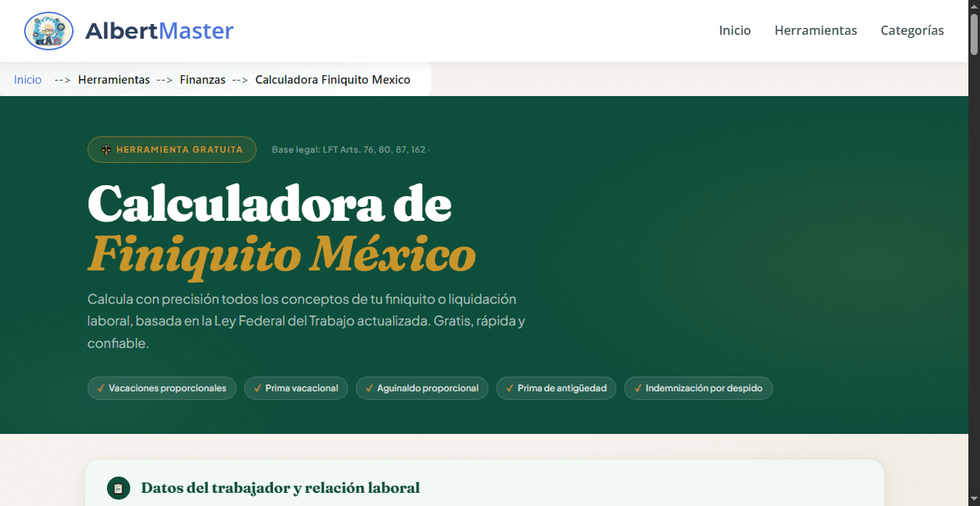Screen dimensions: 980x506
Task: Toggle the Vacaciones proporcionales chip
Action: (x=161, y=387)
